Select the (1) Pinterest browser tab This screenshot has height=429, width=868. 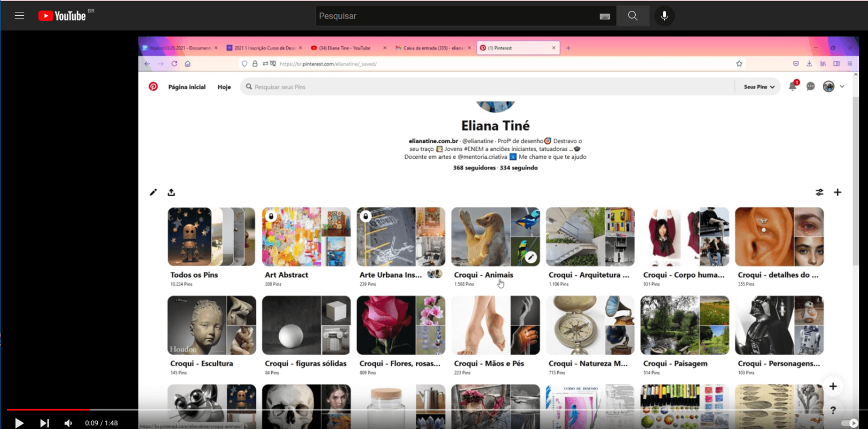(x=518, y=48)
